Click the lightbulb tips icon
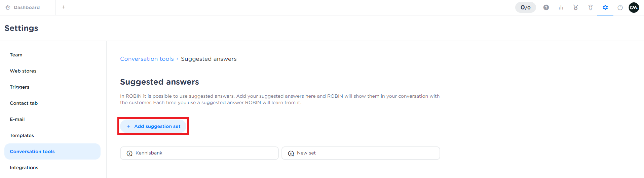The image size is (644, 178). pyautogui.click(x=591, y=7)
